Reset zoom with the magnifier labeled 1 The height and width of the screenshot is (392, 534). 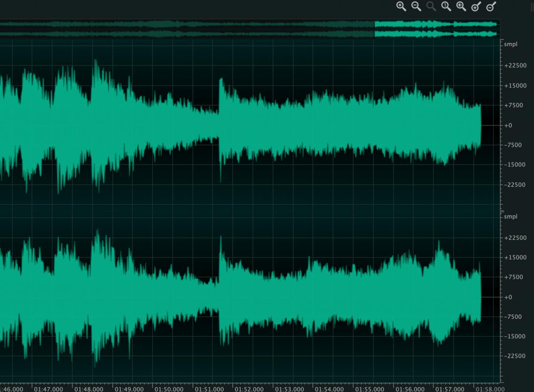coord(446,6)
